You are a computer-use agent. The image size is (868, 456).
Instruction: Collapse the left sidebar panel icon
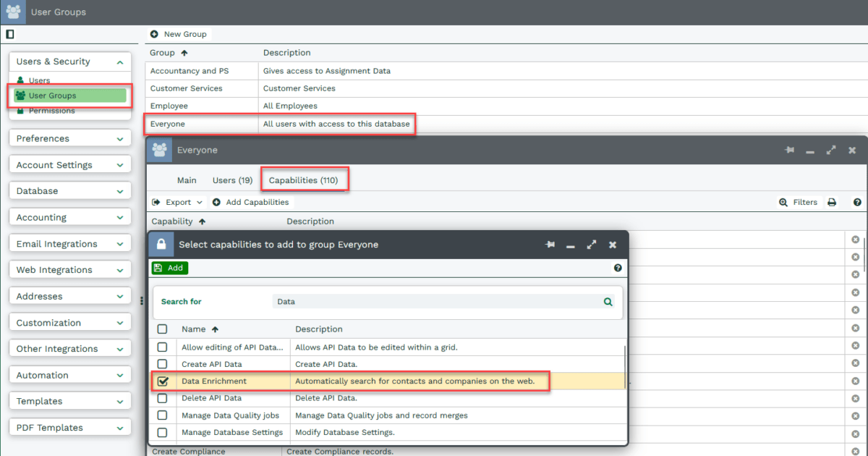(10, 34)
